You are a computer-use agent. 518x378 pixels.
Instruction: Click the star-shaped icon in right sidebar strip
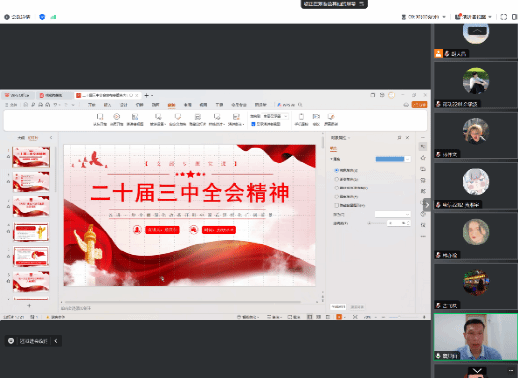click(423, 158)
